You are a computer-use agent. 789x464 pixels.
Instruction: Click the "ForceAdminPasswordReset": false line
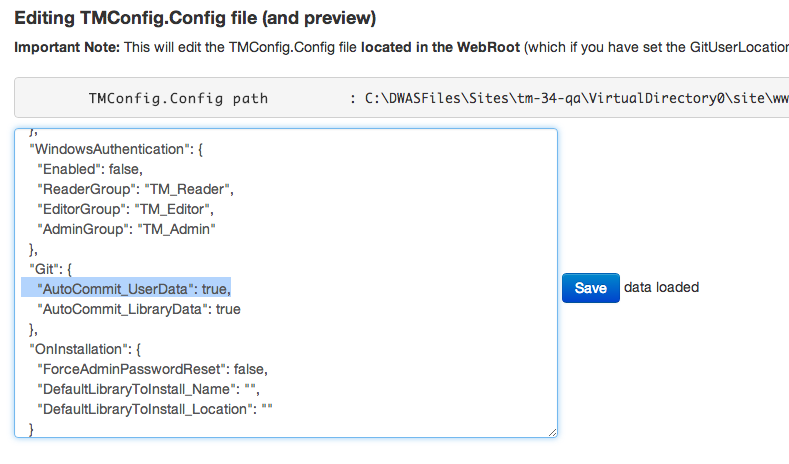[152, 369]
